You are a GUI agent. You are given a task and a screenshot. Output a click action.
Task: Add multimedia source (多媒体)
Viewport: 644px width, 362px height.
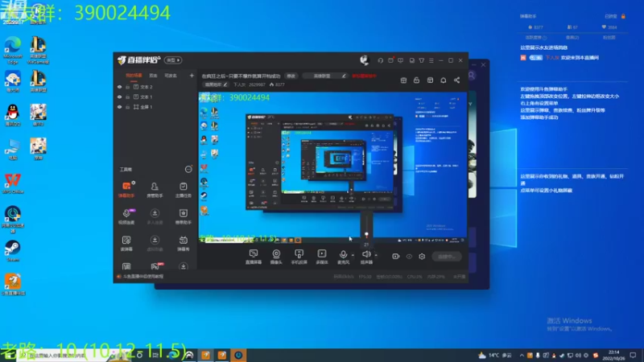(321, 257)
